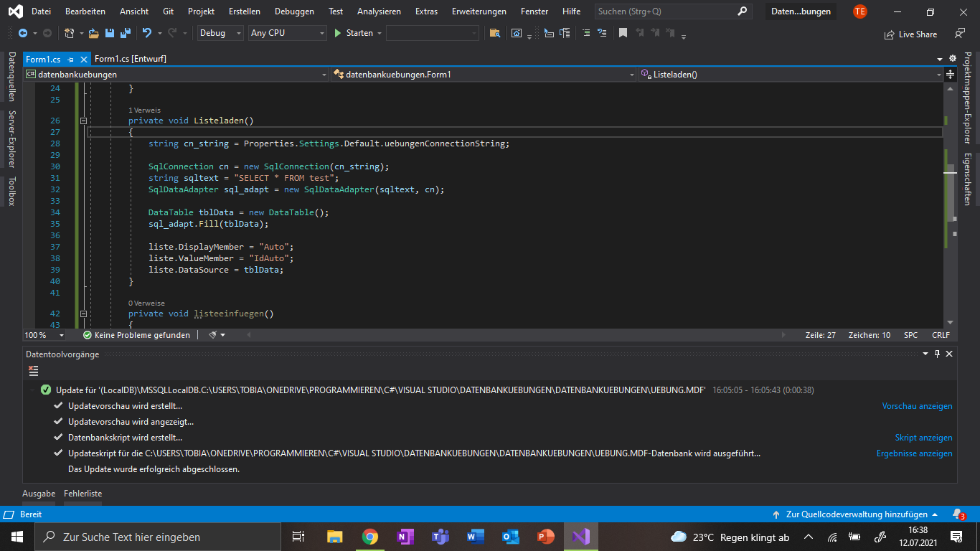980x551 pixels.
Task: Open the Debuggen menu
Action: (294, 11)
